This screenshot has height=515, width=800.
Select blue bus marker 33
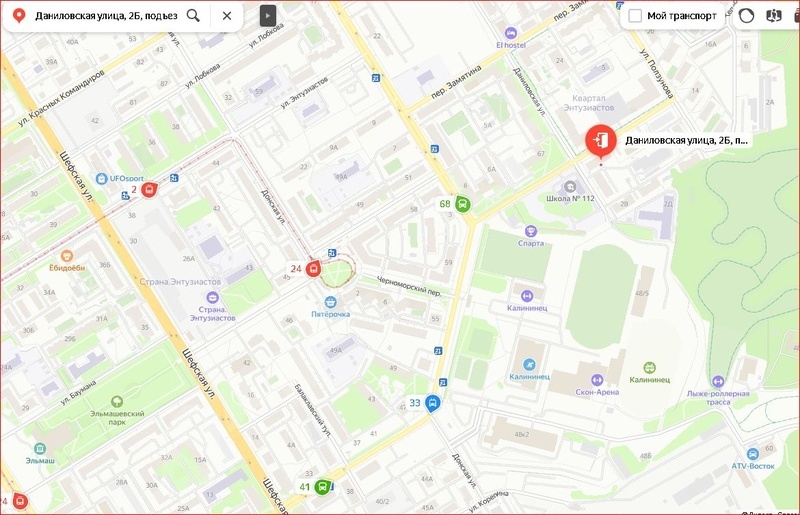pos(433,404)
